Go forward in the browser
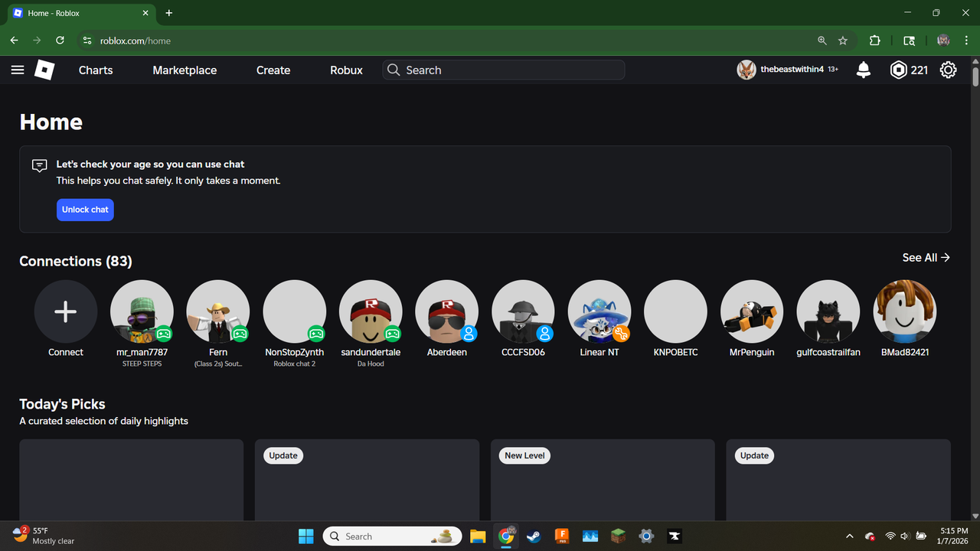The width and height of the screenshot is (980, 551). tap(37, 41)
